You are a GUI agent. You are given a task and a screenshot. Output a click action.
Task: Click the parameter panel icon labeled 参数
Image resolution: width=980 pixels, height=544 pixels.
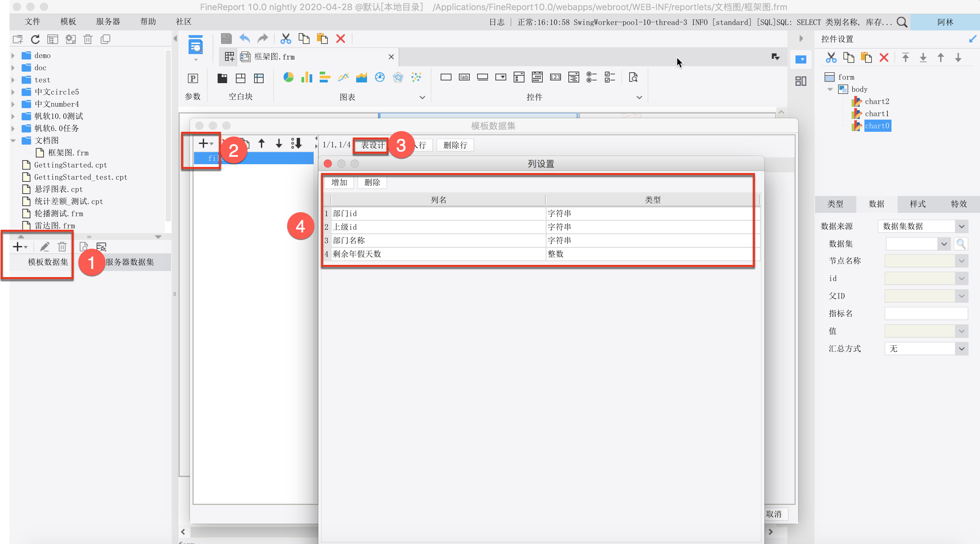point(193,78)
